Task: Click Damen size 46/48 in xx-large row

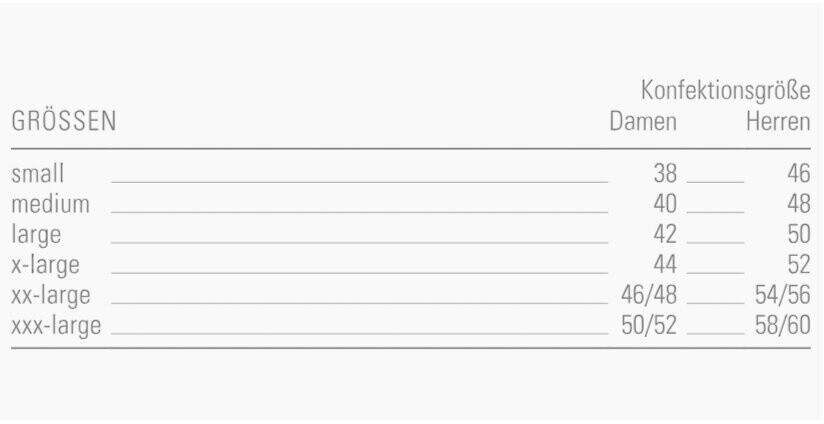Action: pos(649,295)
